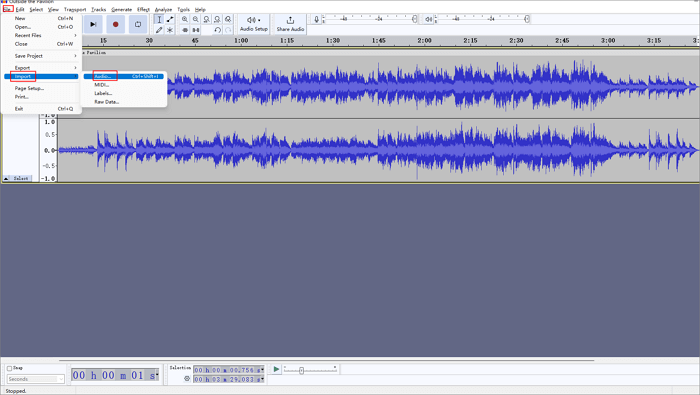The image size is (700, 395).
Task: Open the Edit menu
Action: pyautogui.click(x=20, y=9)
